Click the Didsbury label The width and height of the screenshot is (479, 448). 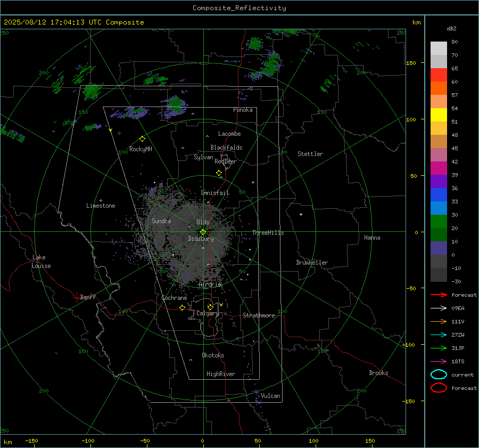tap(201, 239)
